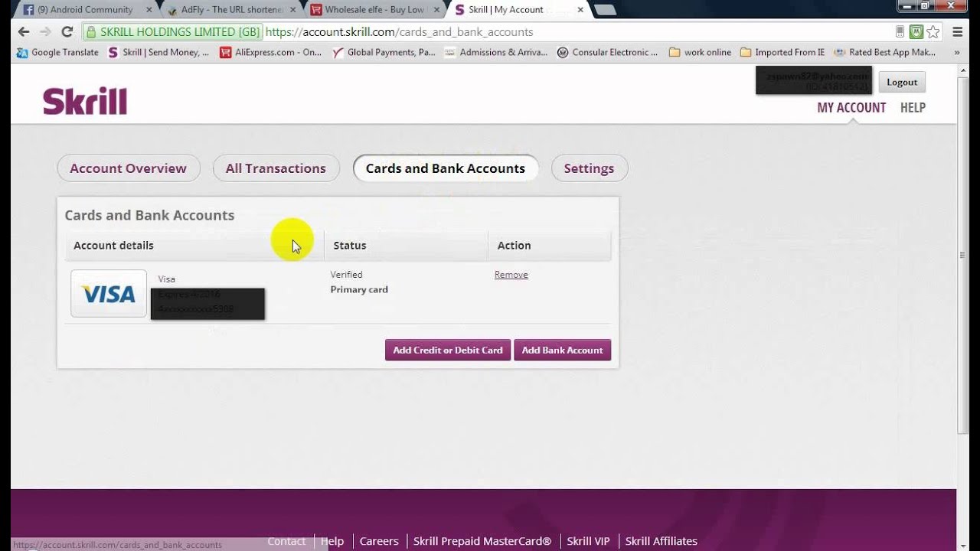Open the Google Translate bookmark
Screen dimensions: 980x551
click(x=57, y=52)
